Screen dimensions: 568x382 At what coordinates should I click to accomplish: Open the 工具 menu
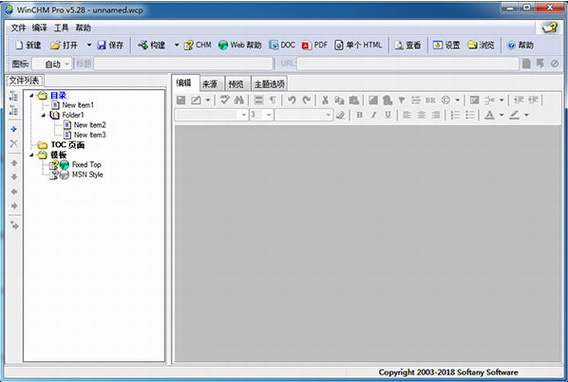tap(61, 28)
